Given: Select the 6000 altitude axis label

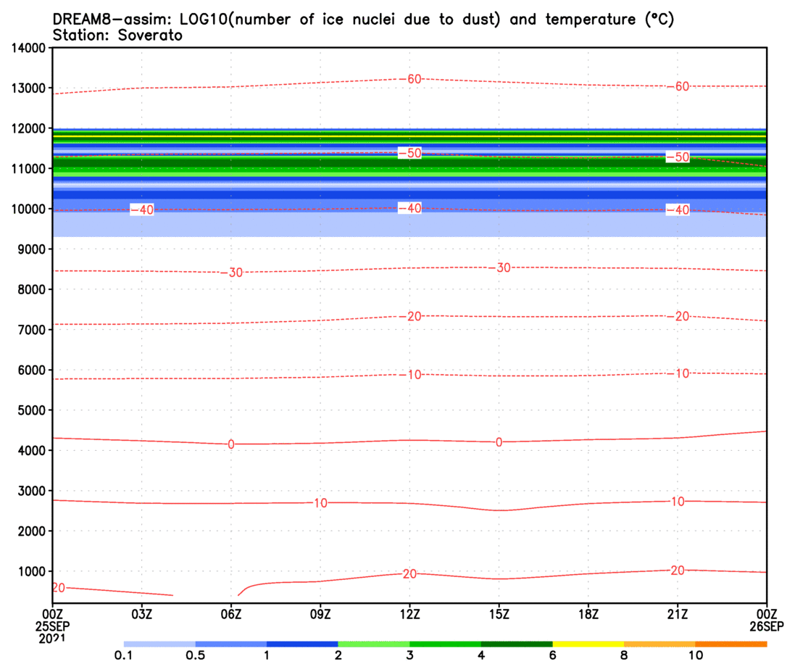Looking at the screenshot, I should (31, 370).
